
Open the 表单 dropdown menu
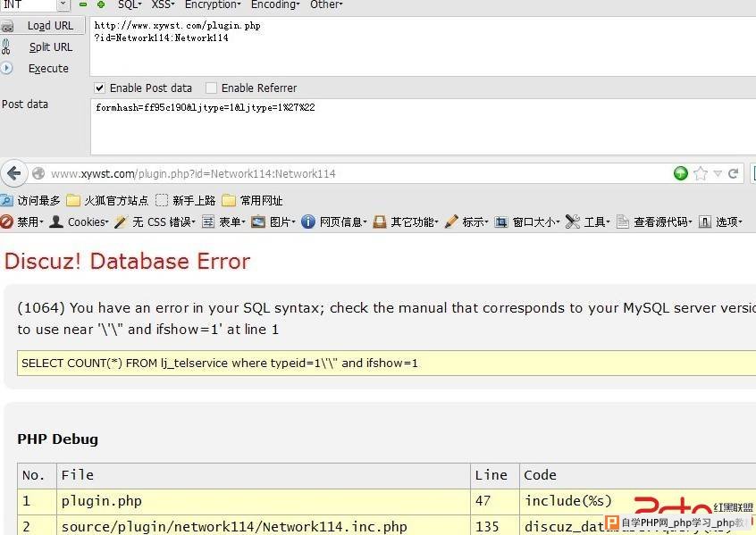[x=232, y=222]
